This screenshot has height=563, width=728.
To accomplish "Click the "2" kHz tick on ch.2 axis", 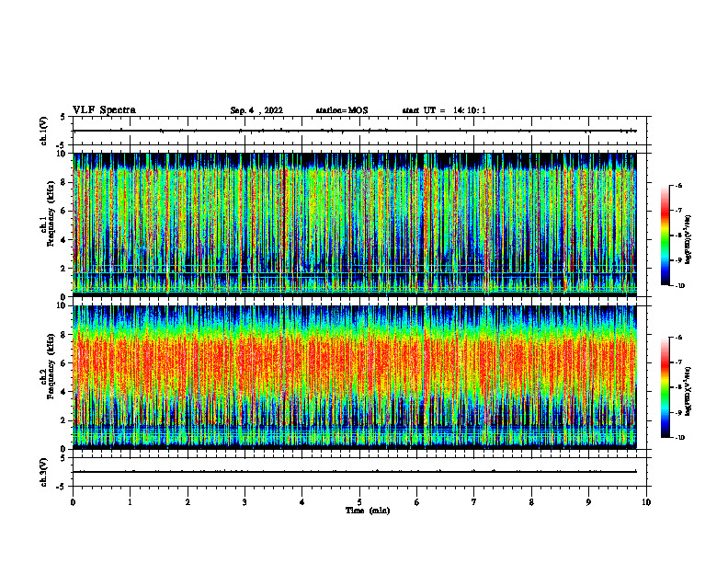I will pos(64,420).
